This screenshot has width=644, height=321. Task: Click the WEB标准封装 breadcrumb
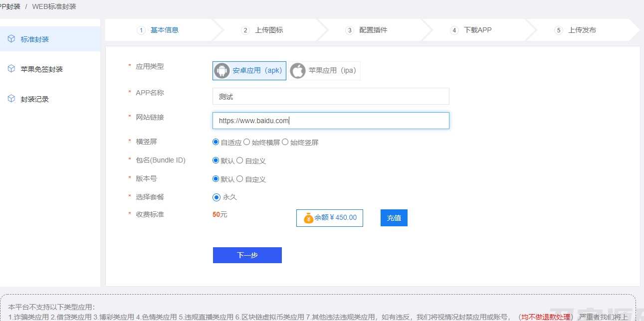(x=54, y=6)
